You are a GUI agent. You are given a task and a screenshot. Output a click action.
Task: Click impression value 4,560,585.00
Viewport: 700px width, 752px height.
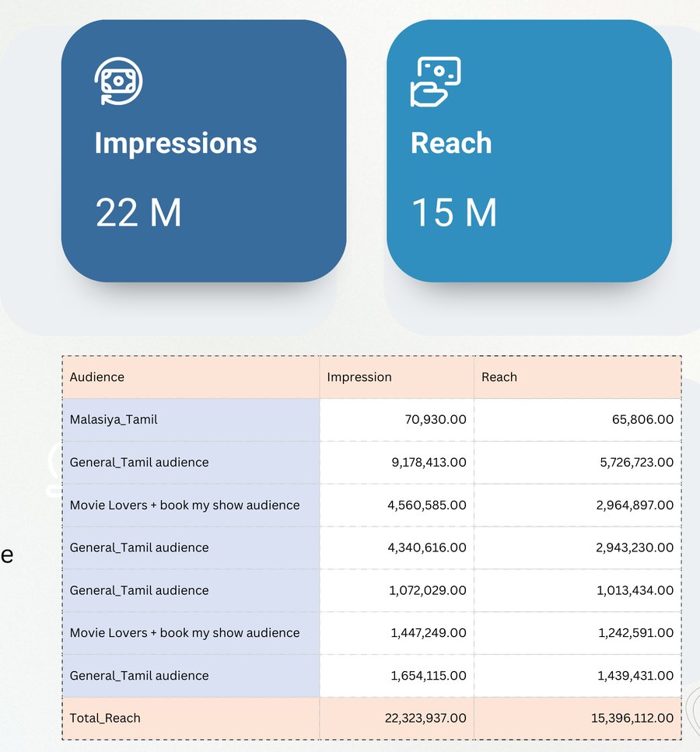tap(426, 505)
